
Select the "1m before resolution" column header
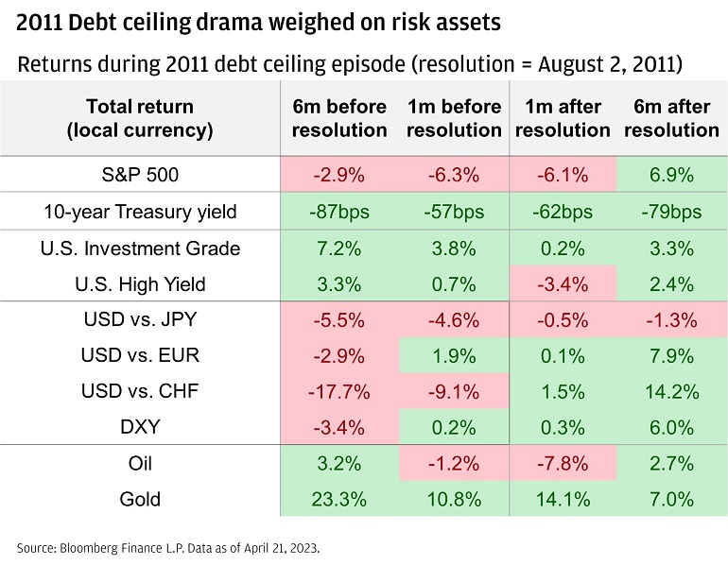coord(453,118)
